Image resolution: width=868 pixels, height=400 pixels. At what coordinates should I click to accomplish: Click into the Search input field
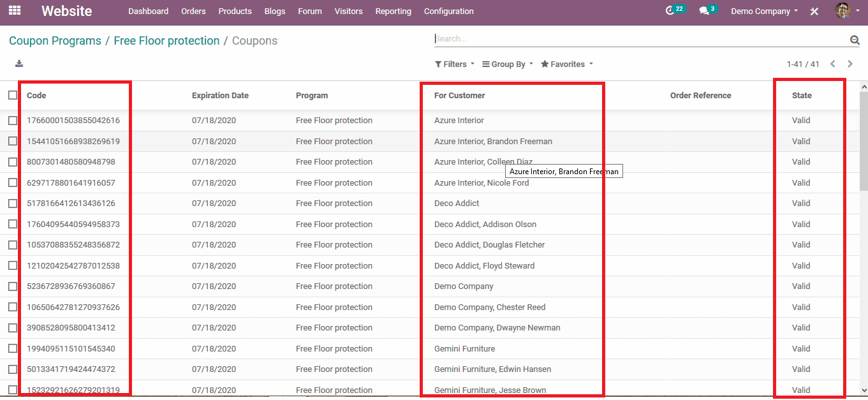point(640,39)
